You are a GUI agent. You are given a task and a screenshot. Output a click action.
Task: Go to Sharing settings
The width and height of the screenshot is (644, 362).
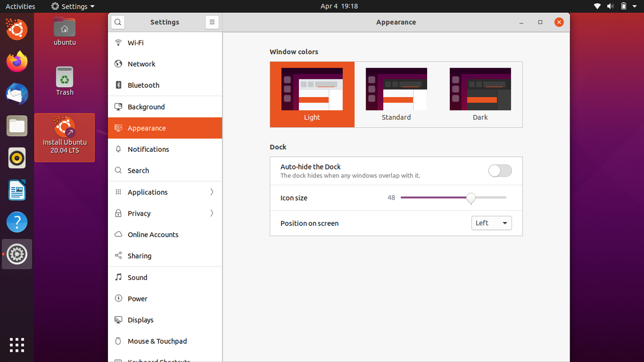[165, 256]
